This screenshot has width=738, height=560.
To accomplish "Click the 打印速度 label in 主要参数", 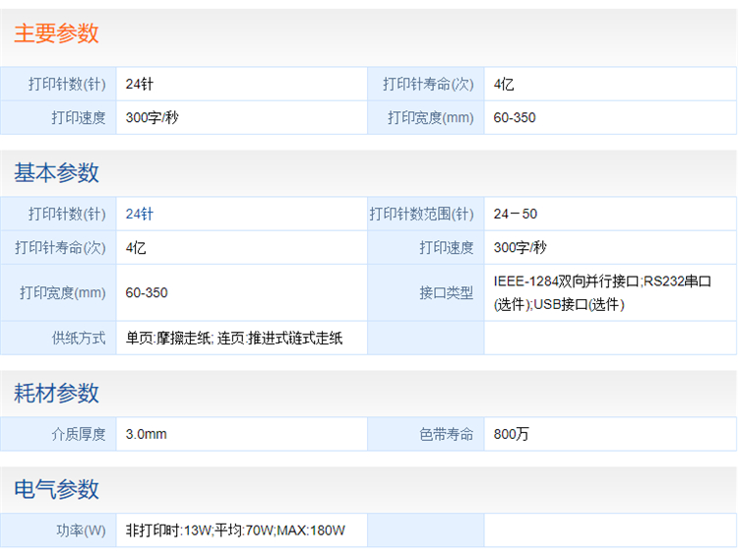I will tap(79, 118).
